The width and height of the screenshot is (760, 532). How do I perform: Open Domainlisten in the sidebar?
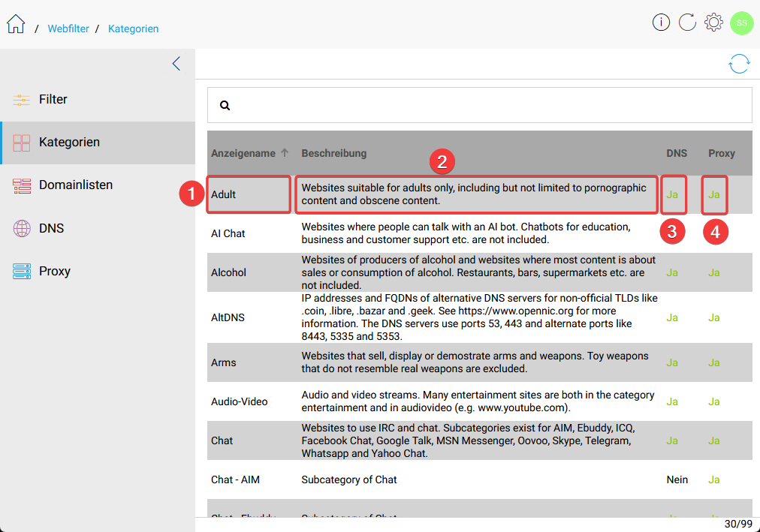76,185
